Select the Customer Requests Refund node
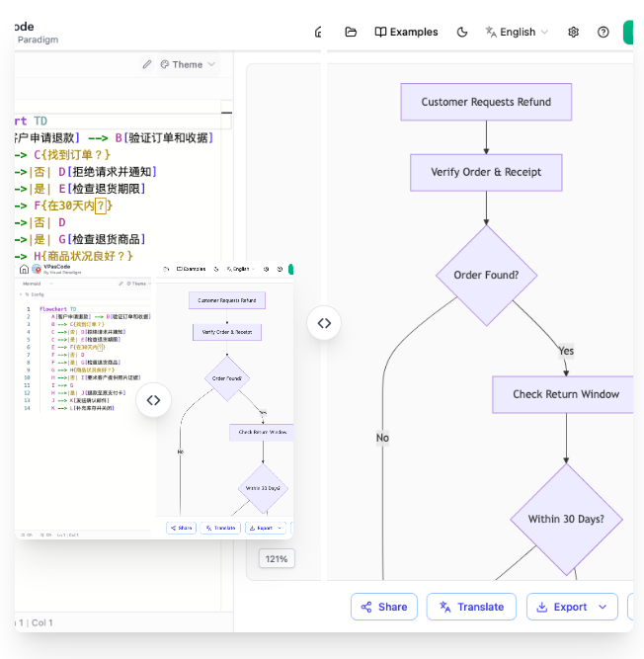Screen dimensions: 644x659 [486, 102]
